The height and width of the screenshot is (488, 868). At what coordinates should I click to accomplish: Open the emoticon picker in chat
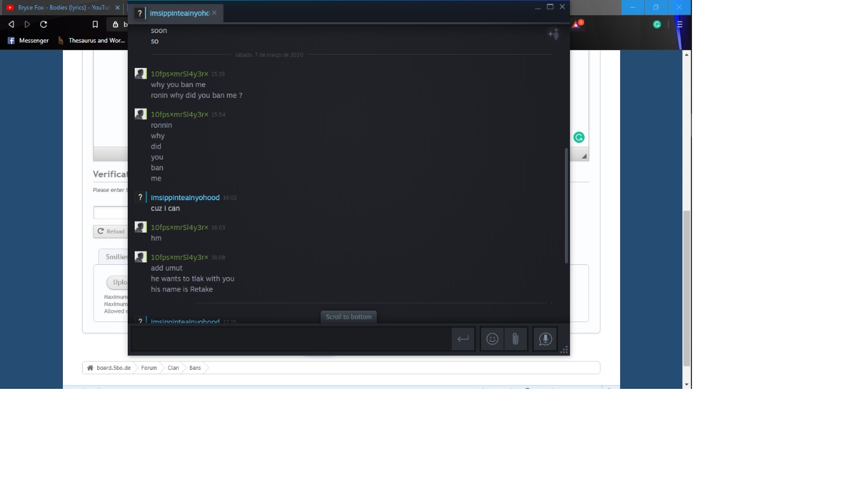[492, 339]
